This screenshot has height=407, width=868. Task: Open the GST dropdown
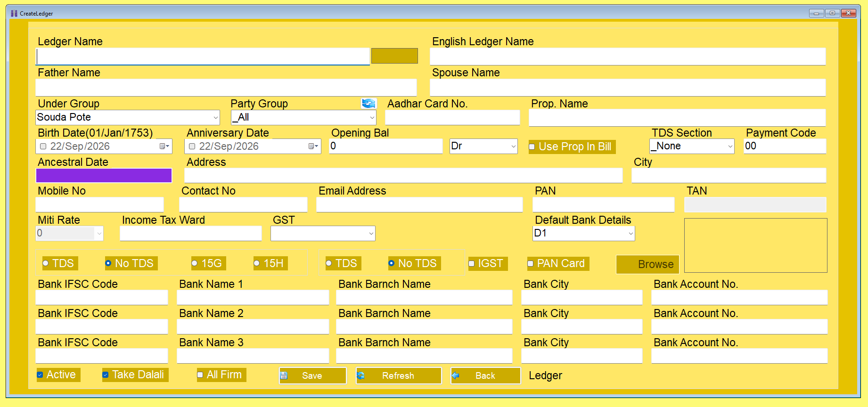(x=371, y=234)
